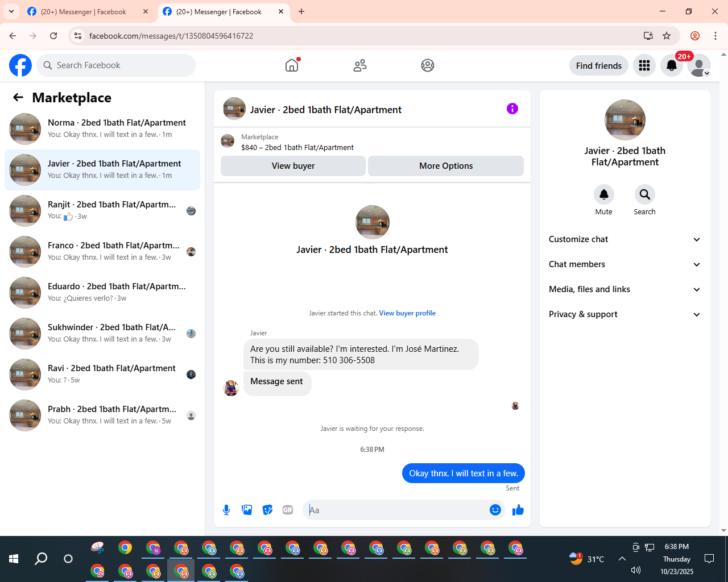Open the taskbar clock and date
This screenshot has height=582, width=728.
(677, 559)
